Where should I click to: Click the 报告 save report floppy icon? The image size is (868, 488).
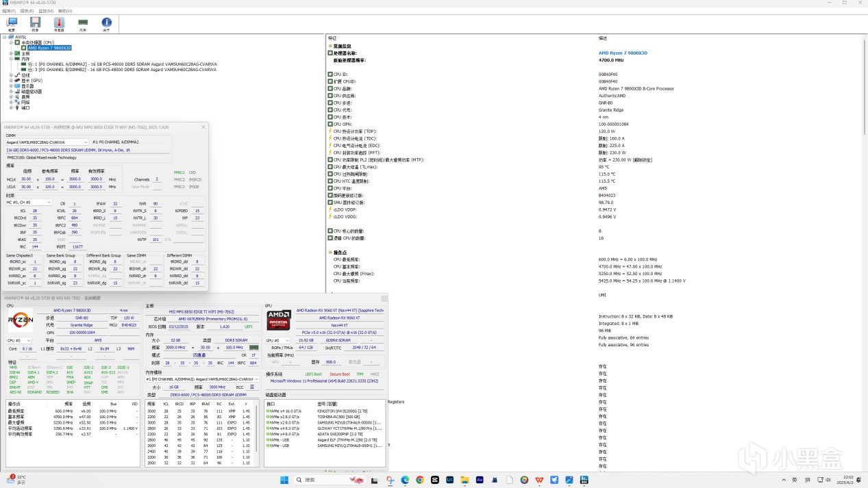coord(35,24)
